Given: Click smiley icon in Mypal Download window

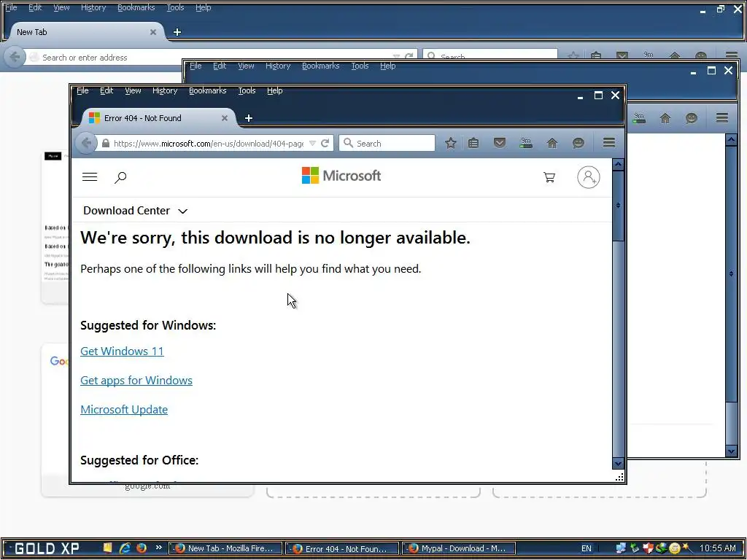Looking at the screenshot, I should point(692,118).
